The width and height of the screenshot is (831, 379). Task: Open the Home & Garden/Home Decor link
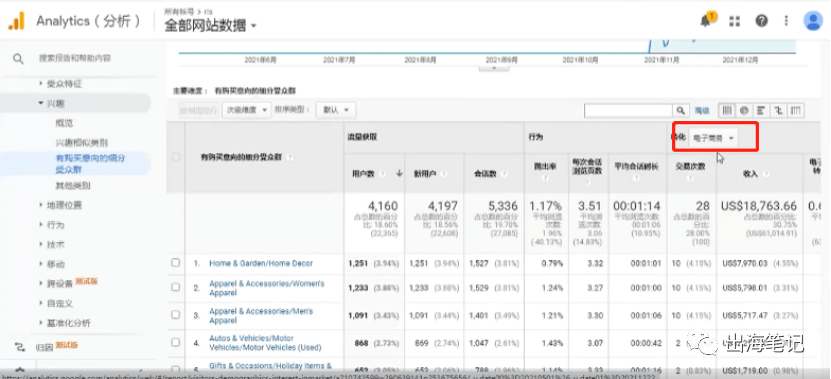(261, 263)
